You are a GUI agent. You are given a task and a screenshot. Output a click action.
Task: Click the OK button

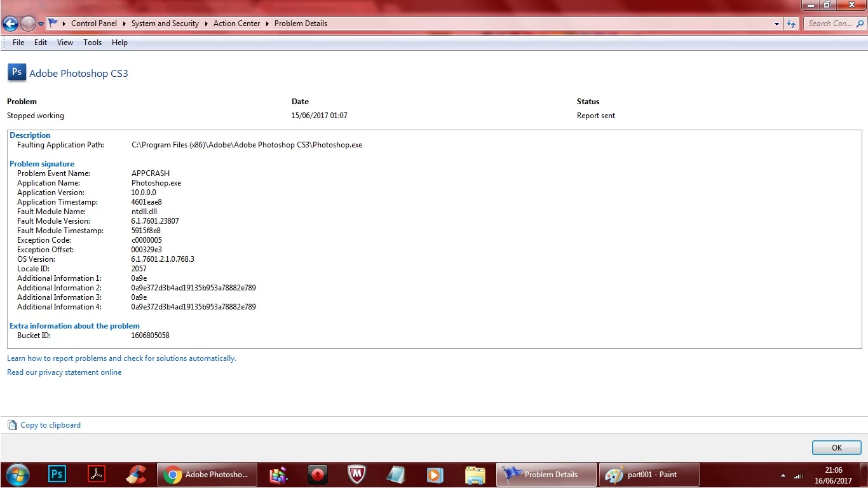(x=837, y=448)
